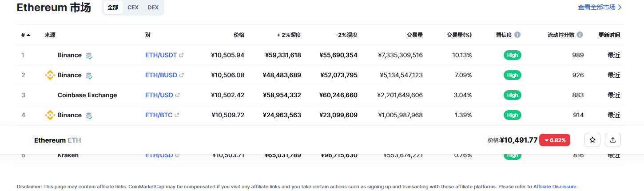Click the star watchlist icon for Ethereum
Viewport: 644px width, 191px height.
pyautogui.click(x=592, y=140)
